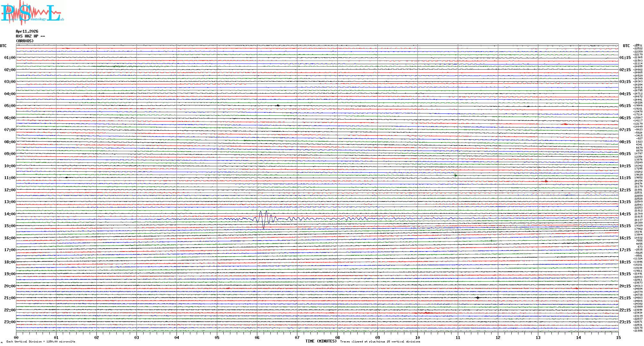Click the UTC label at top left
The height and width of the screenshot is (346, 644).
click(3, 46)
